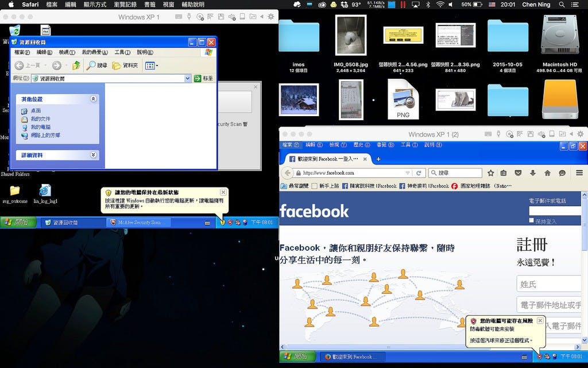This screenshot has height=368, width=588.
Task: Open the 書籤(B) menu in Firefox
Action: tap(385, 144)
